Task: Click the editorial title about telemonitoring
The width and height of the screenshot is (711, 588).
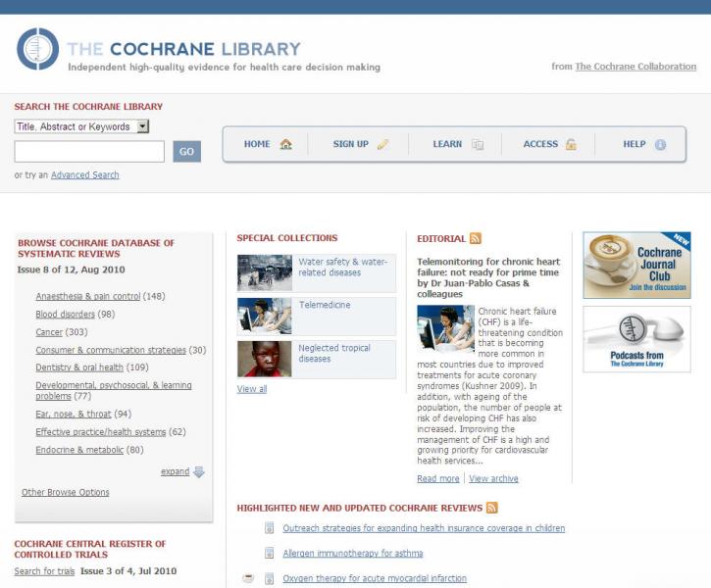Action: click(488, 277)
